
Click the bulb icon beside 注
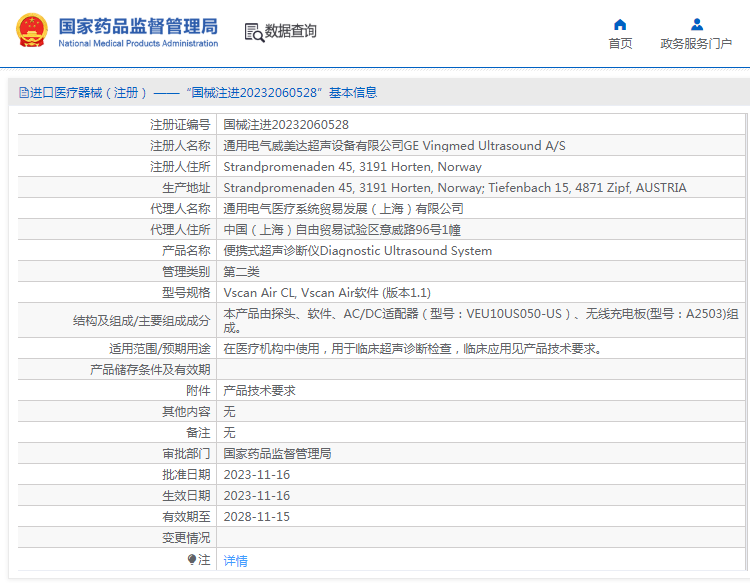click(x=192, y=559)
